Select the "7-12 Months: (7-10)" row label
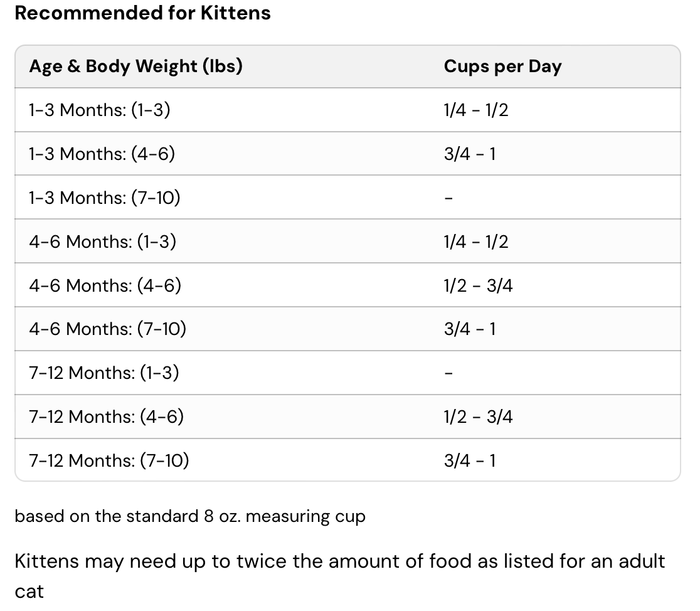The image size is (700, 611). point(109,460)
